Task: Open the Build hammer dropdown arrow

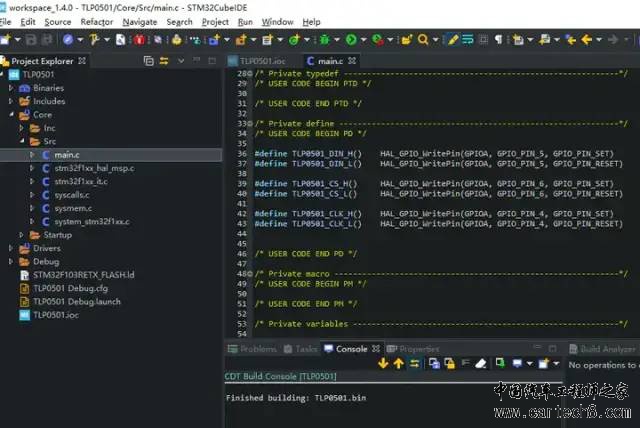Action: tap(107, 40)
